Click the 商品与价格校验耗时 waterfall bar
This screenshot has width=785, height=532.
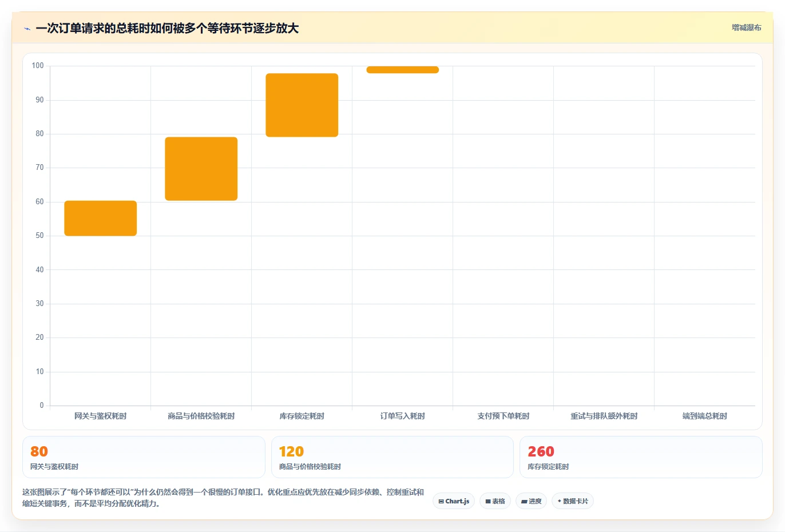coord(201,169)
